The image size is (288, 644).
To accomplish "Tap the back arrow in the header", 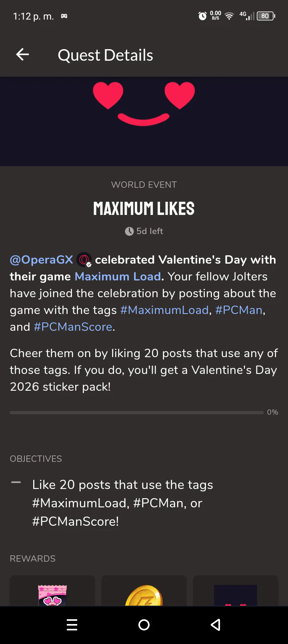I will coord(22,55).
